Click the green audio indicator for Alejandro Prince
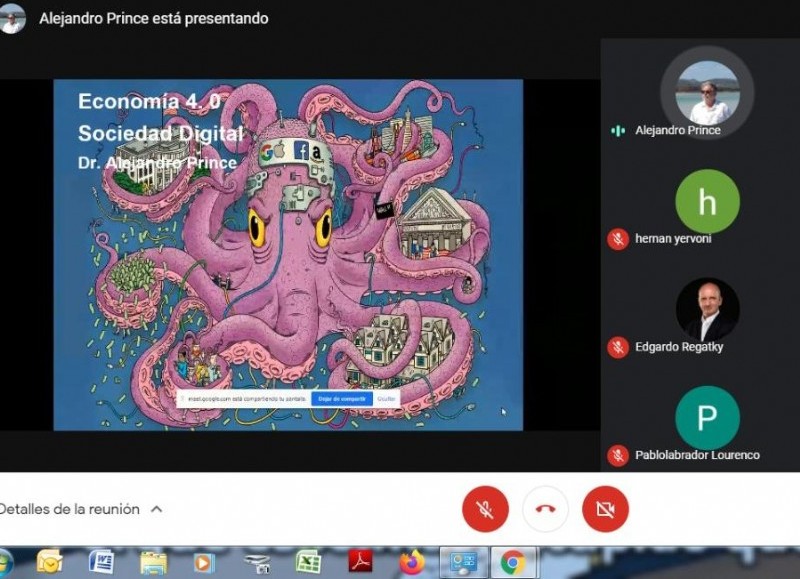The width and height of the screenshot is (800, 579). click(618, 131)
